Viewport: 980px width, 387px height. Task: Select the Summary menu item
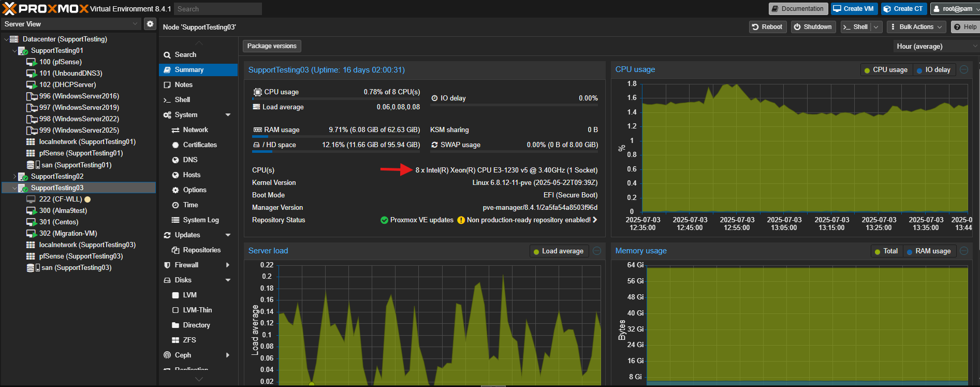point(198,69)
